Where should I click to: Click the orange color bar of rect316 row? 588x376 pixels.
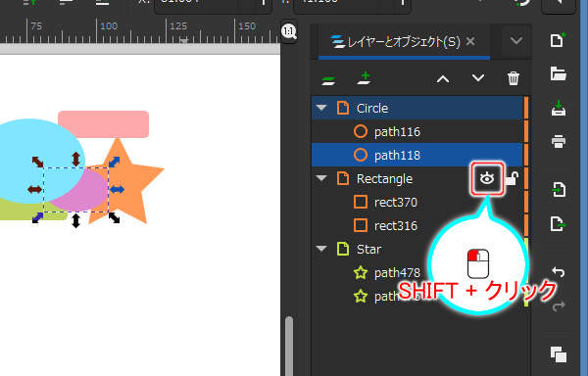coord(526,226)
